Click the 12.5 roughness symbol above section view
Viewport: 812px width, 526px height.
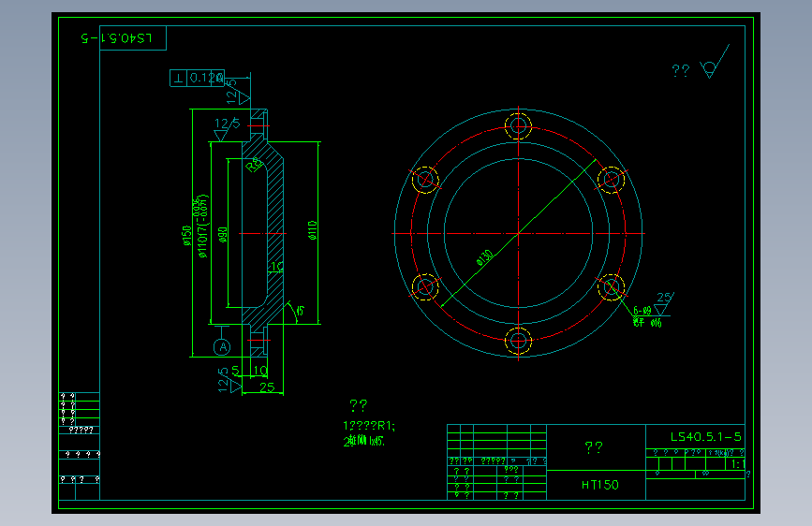coord(238,91)
